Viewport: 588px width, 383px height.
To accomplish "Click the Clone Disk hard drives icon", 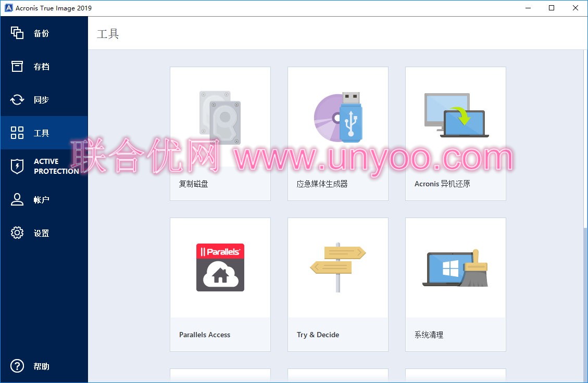I will tap(220, 117).
